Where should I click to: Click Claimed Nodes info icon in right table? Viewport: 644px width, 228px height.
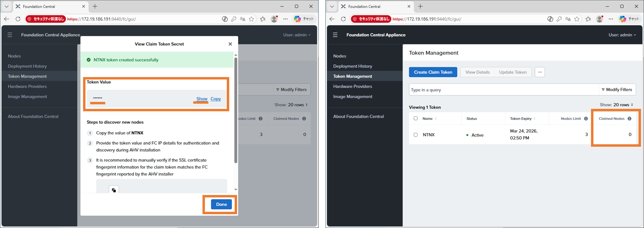629,119
